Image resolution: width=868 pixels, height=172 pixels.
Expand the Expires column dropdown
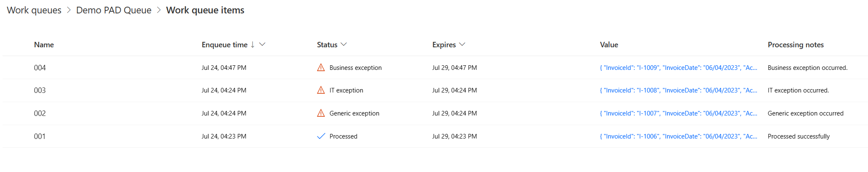462,44
